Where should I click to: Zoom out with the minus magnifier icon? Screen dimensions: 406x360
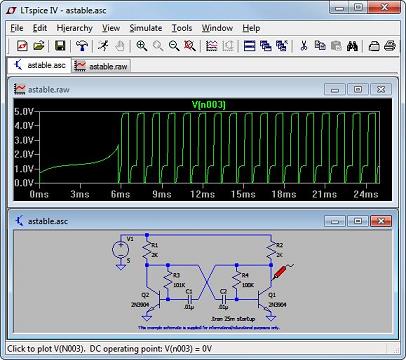174,46
